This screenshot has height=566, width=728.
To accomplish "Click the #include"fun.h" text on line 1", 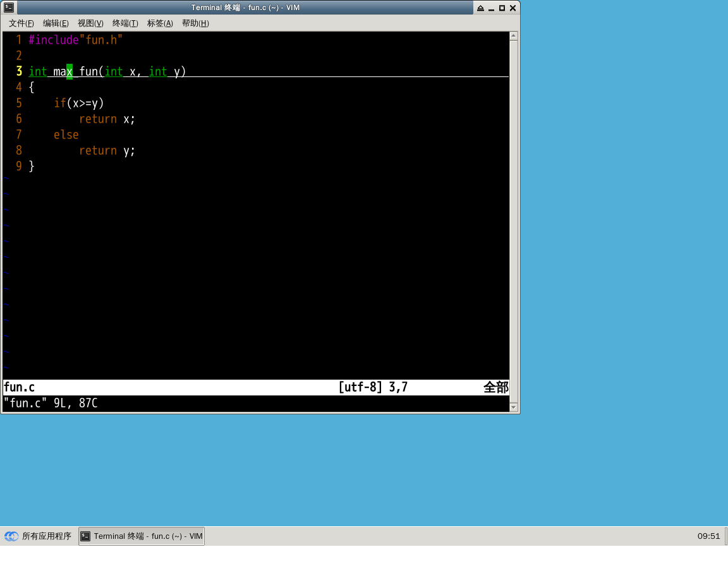I will click(75, 40).
